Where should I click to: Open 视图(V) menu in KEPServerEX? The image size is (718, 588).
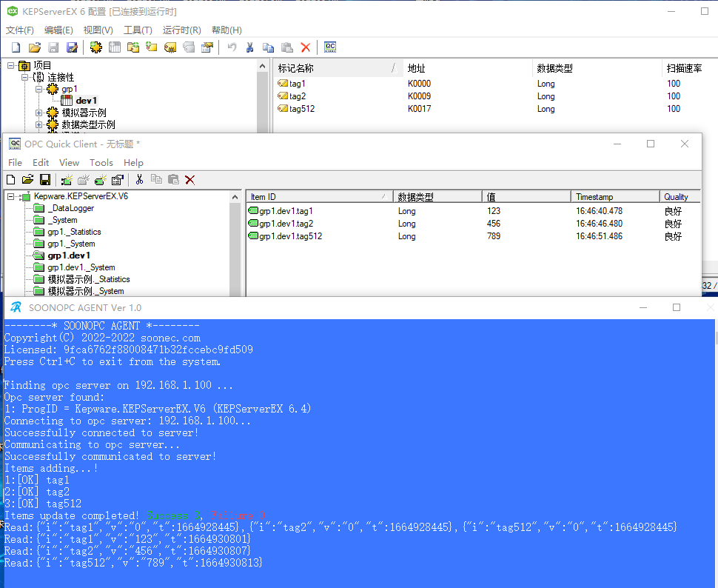(98, 30)
